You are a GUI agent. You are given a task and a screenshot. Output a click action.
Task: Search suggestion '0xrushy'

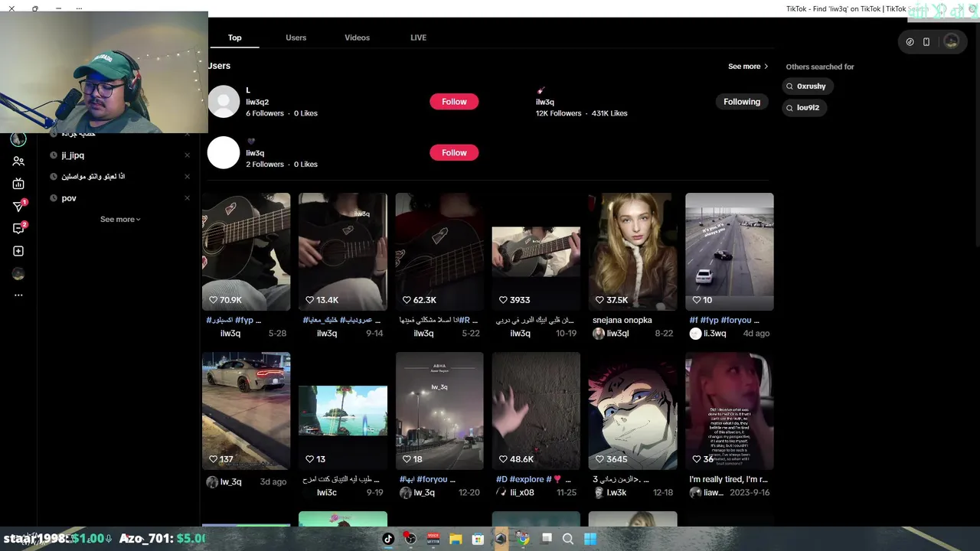click(808, 86)
